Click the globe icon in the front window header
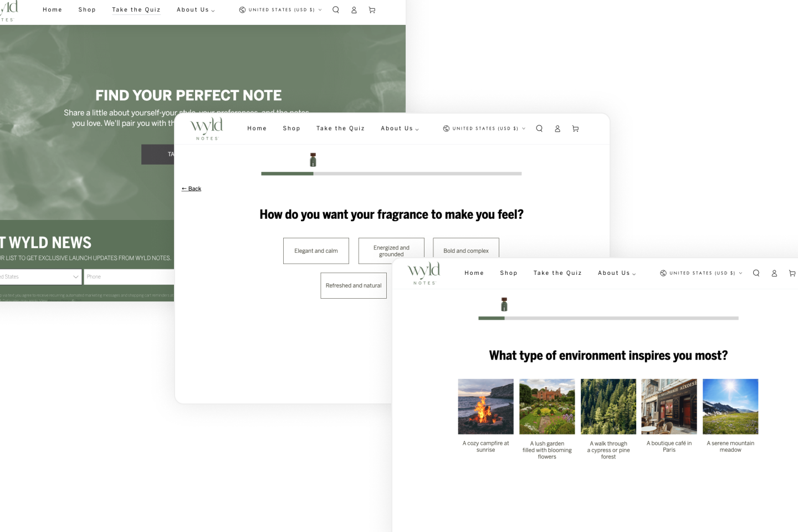Screen dimensions: 798x532 663,273
